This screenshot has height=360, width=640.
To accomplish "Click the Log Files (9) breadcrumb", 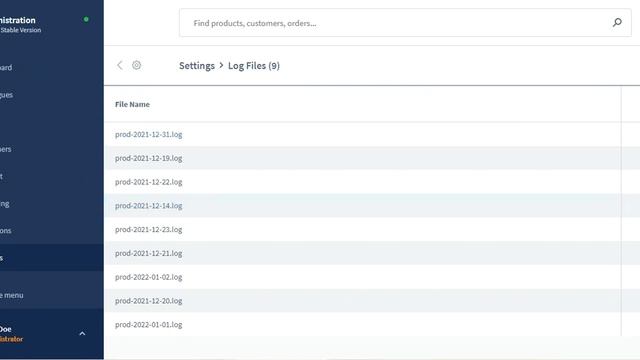I will 253,66.
